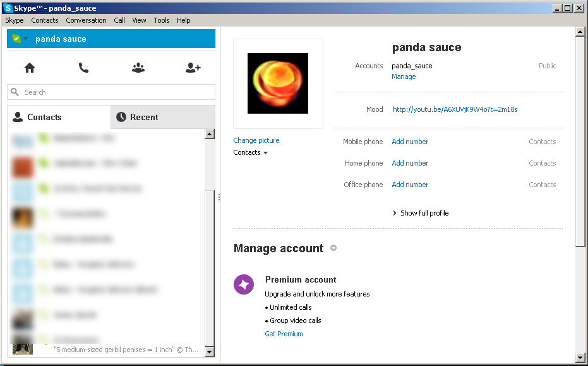Screen dimensions: 588x366
Task: Open the call phones dial pad icon
Action: (x=83, y=67)
